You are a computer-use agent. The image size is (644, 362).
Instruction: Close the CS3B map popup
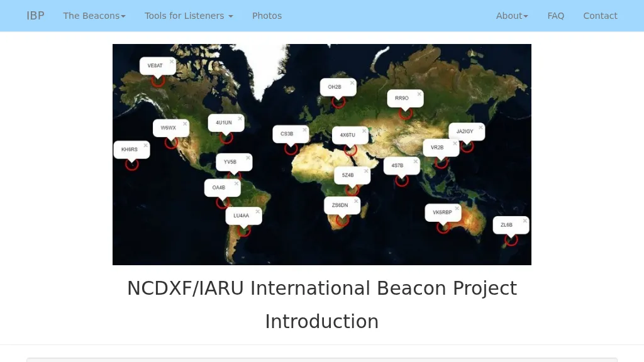pos(304,129)
